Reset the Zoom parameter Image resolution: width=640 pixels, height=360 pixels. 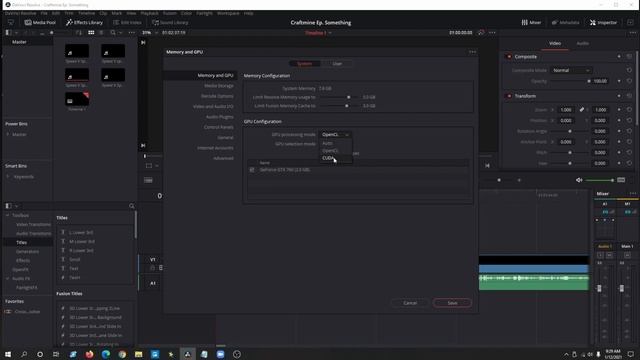pyautogui.click(x=629, y=110)
